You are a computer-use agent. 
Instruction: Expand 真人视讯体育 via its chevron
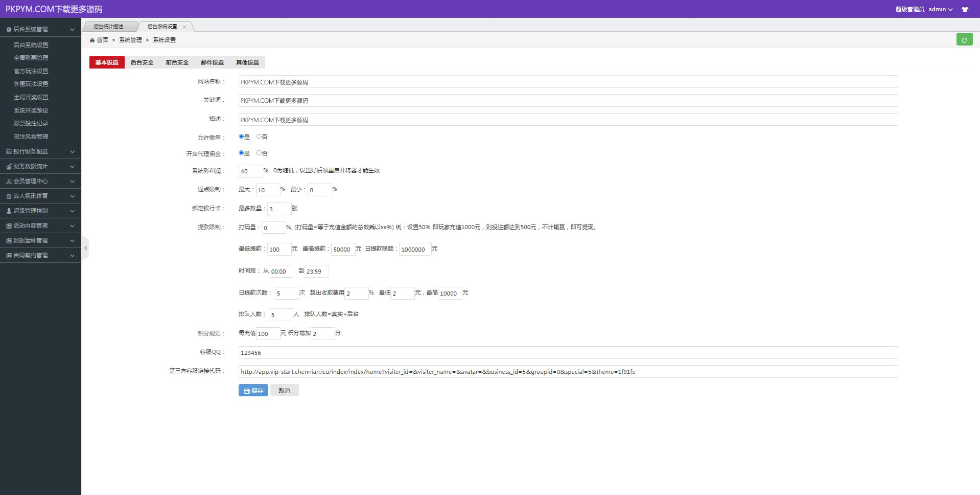click(72, 196)
